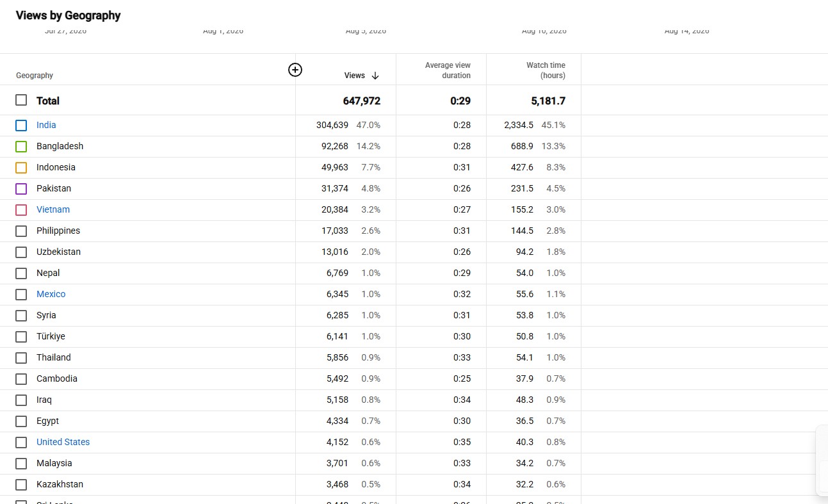The height and width of the screenshot is (504, 828).
Task: Open the United States geography link
Action: click(x=63, y=442)
